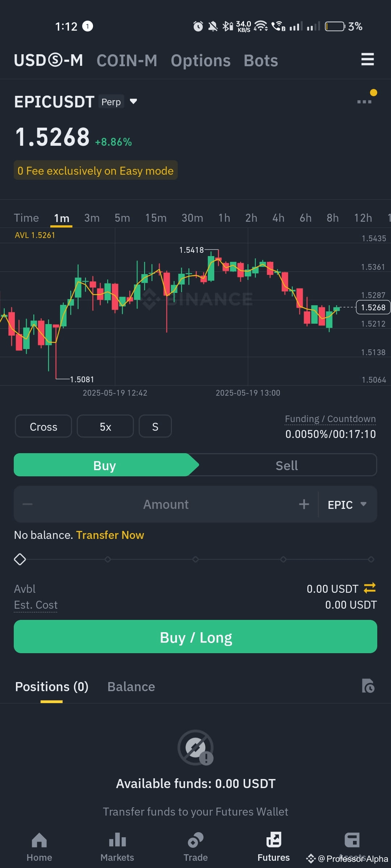391x868 pixels.
Task: Go to Futures in bottom navigation
Action: [x=274, y=847]
